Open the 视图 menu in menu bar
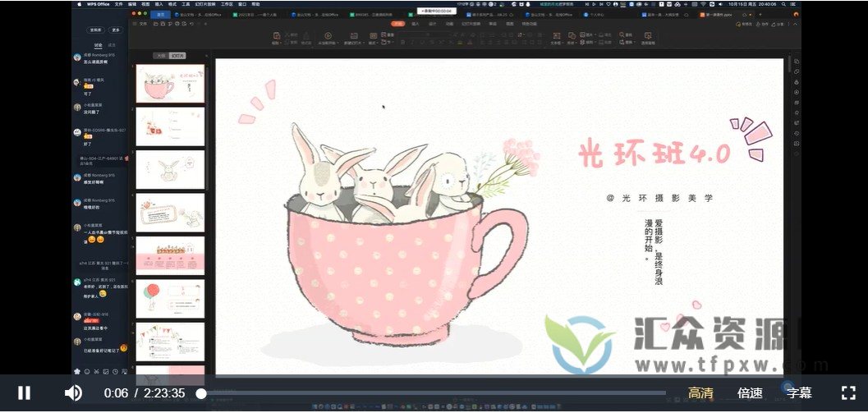 [145, 4]
